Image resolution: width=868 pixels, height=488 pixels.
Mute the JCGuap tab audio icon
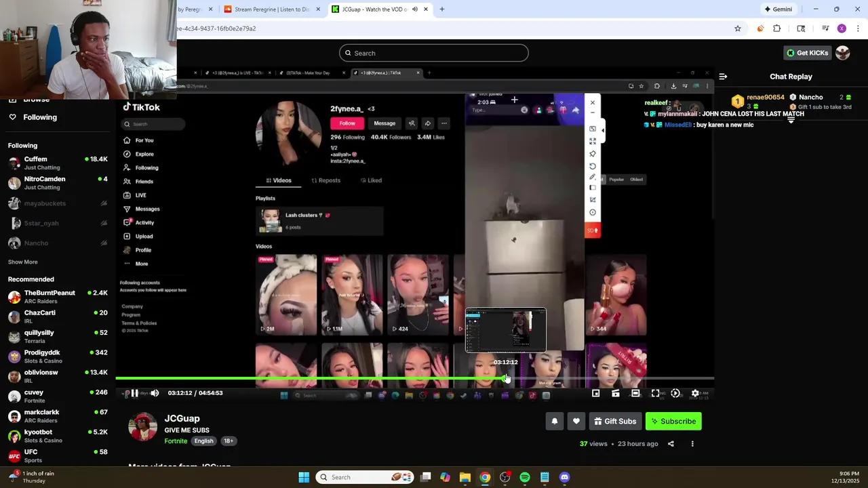pyautogui.click(x=414, y=9)
